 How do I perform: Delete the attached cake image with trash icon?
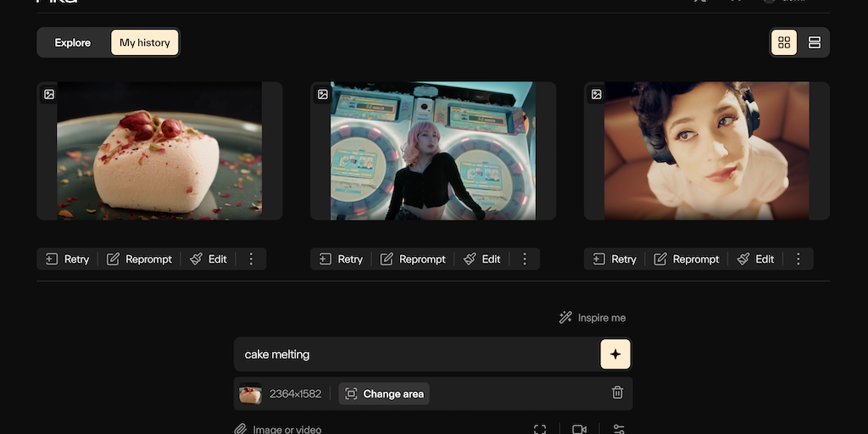coord(617,392)
